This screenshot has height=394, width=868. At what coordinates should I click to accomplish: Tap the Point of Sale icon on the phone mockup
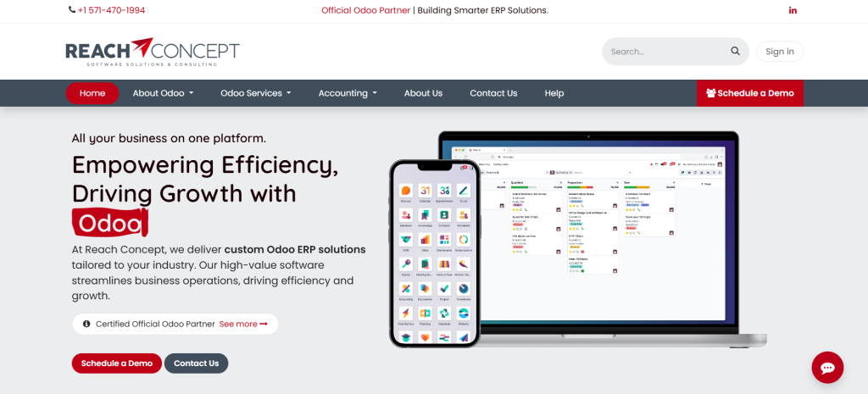pyautogui.click(x=444, y=264)
